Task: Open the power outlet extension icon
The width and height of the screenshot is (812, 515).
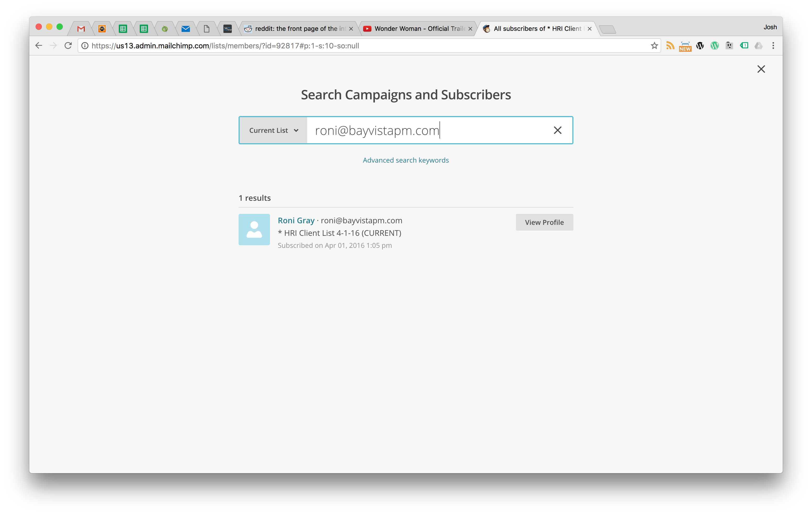Action: click(729, 45)
